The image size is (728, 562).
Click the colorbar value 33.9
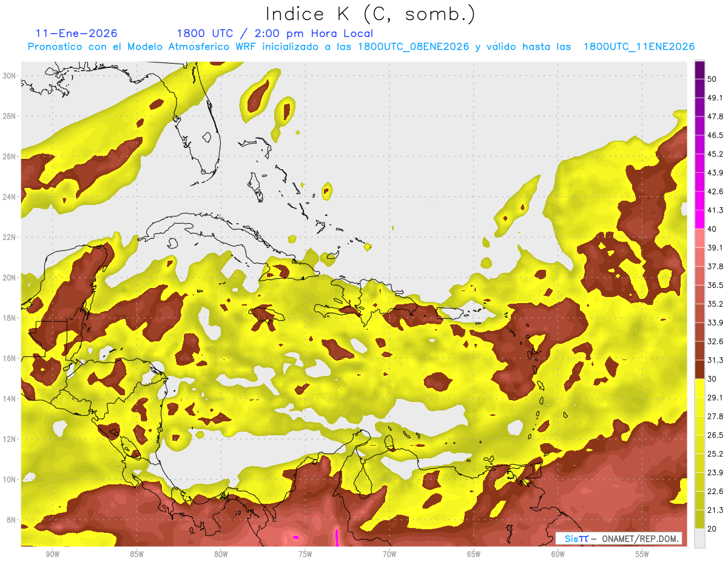715,323
